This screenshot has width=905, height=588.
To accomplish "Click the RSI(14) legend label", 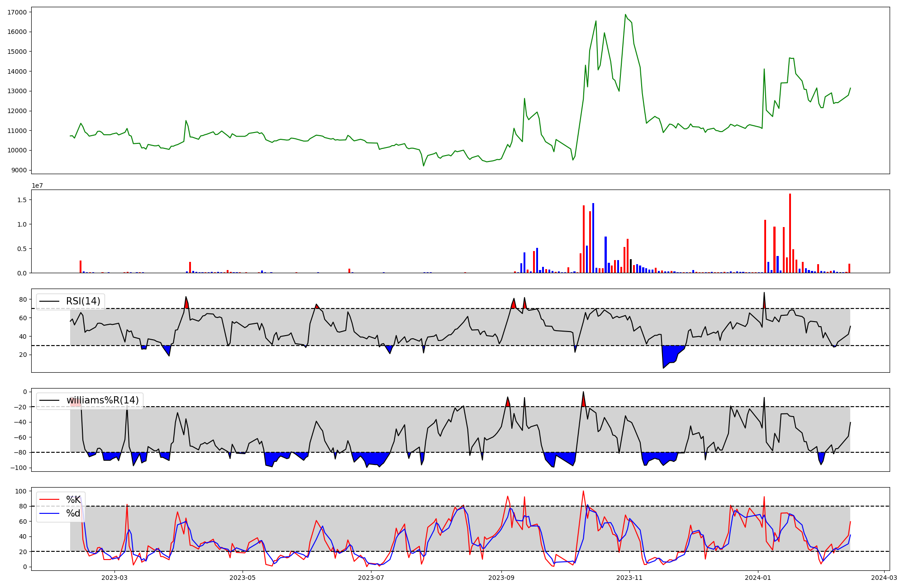I will tap(83, 301).
